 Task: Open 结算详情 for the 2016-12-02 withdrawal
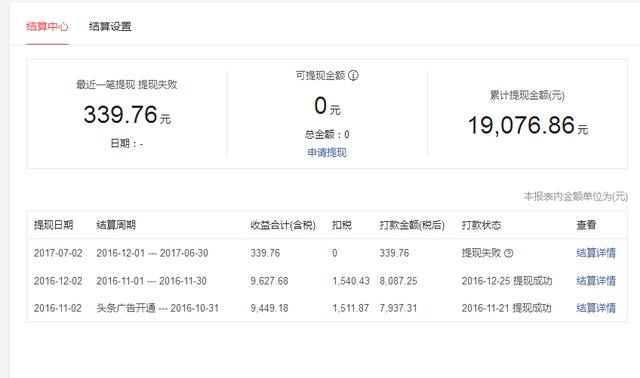pos(596,281)
